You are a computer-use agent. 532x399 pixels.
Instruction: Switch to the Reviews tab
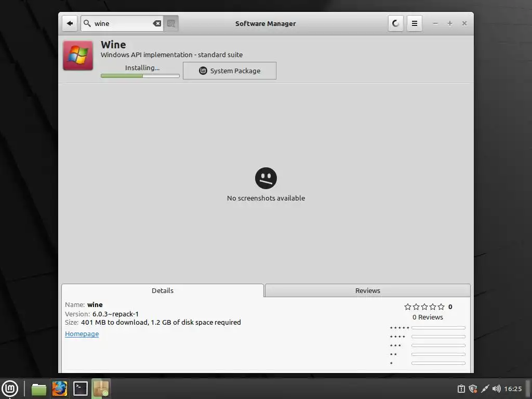coord(368,290)
